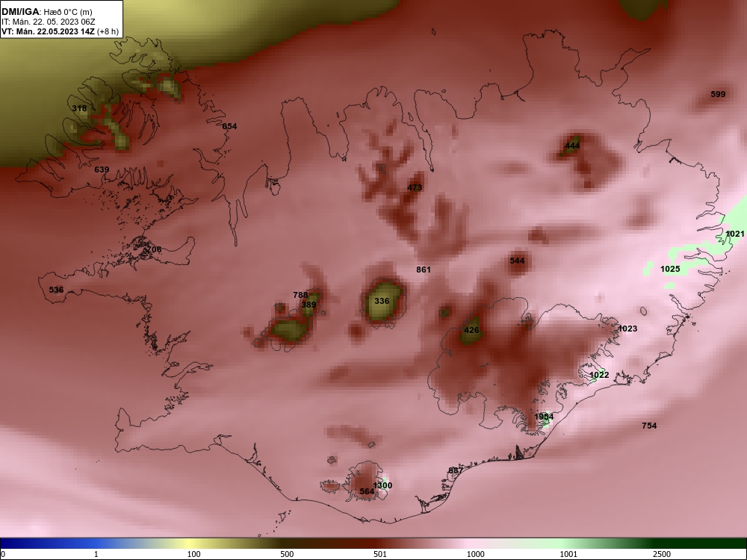Select the map value 887 on the south coast
This screenshot has width=747, height=560.
click(456, 471)
